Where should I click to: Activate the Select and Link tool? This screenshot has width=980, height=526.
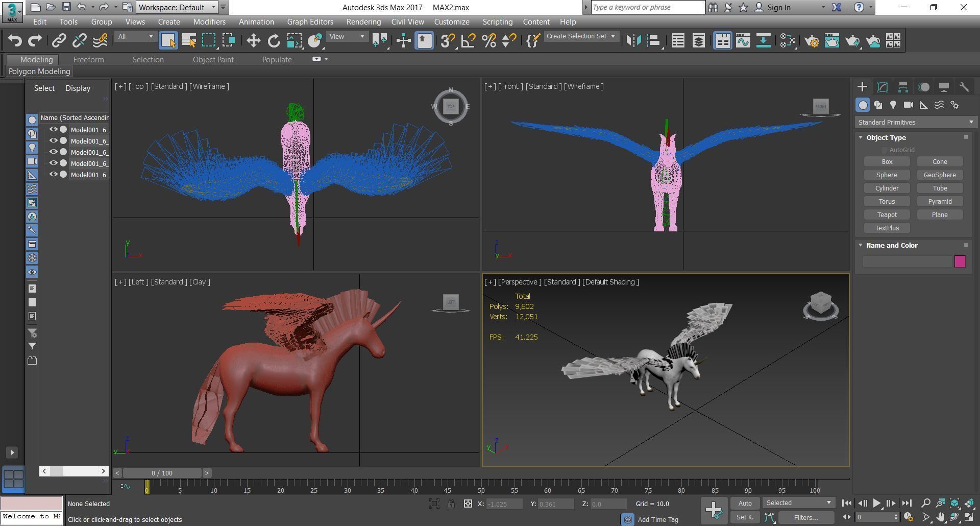coord(59,41)
